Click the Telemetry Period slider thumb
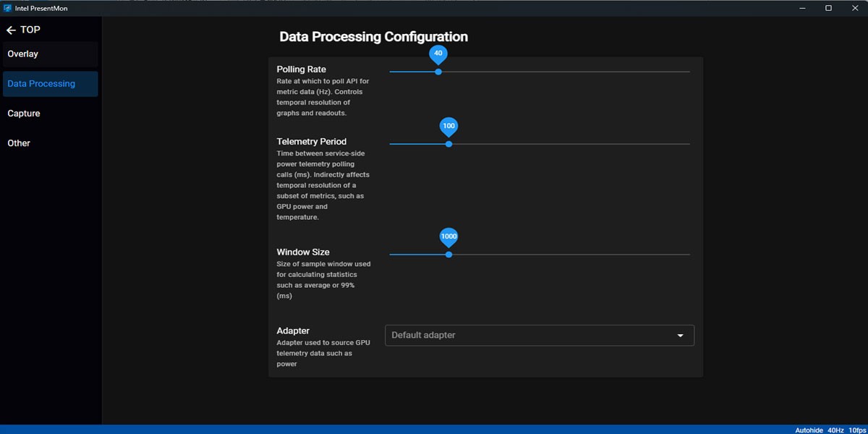The image size is (868, 434). [x=448, y=144]
